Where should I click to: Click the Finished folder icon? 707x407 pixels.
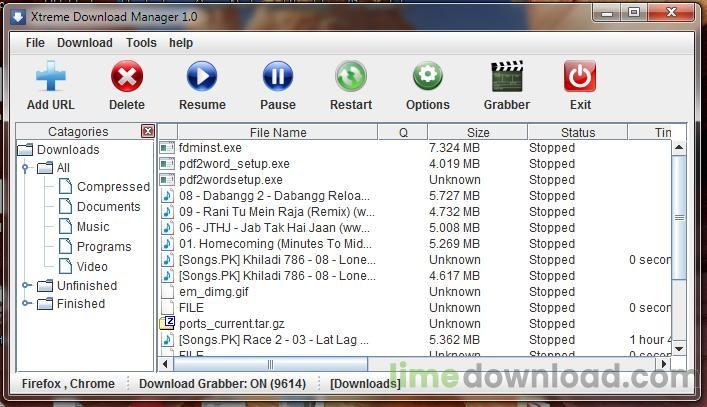pyautogui.click(x=45, y=304)
